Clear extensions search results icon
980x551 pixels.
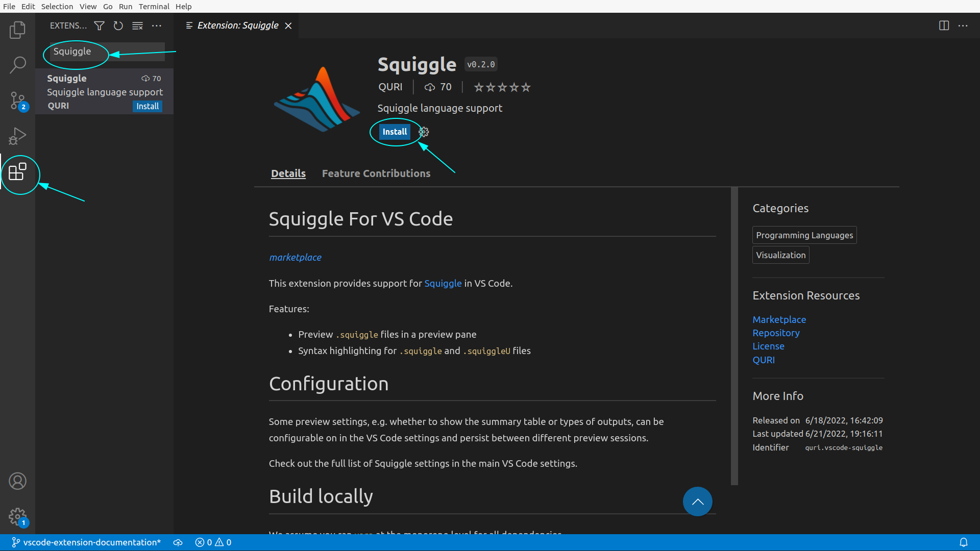click(137, 26)
